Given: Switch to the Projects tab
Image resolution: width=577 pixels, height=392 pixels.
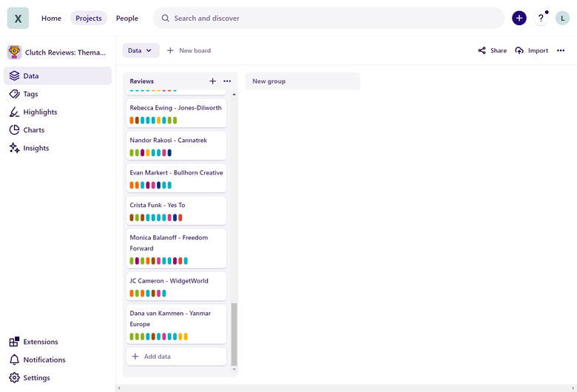Looking at the screenshot, I should point(89,18).
